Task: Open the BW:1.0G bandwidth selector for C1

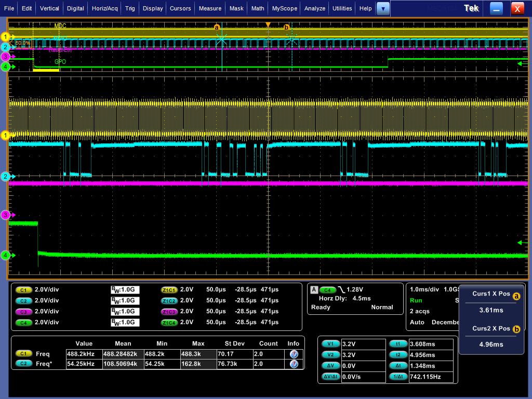Action: pyautogui.click(x=125, y=290)
